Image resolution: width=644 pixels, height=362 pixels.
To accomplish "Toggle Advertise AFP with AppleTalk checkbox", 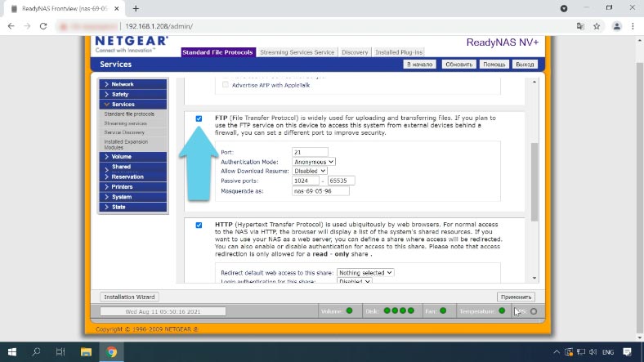I will tap(225, 85).
